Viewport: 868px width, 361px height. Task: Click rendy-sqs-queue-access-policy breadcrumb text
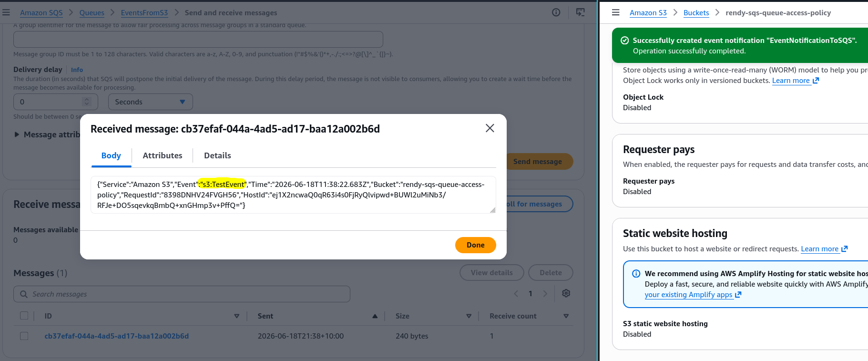[778, 13]
